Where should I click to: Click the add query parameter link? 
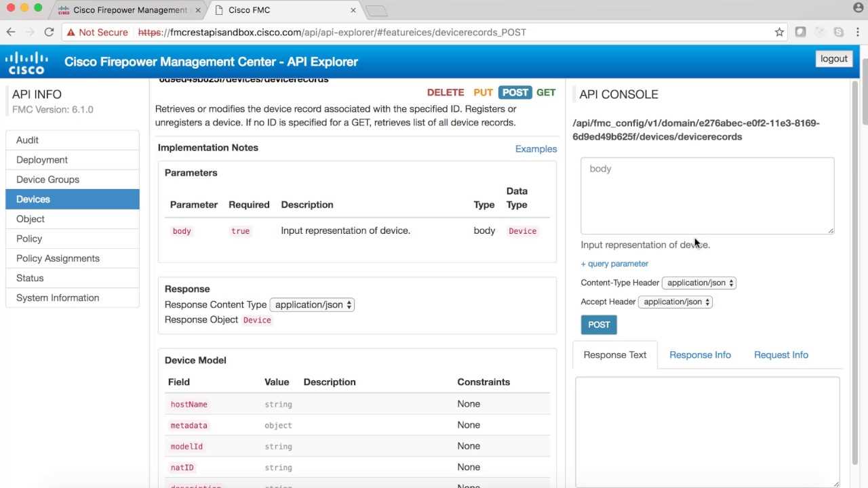click(x=614, y=264)
